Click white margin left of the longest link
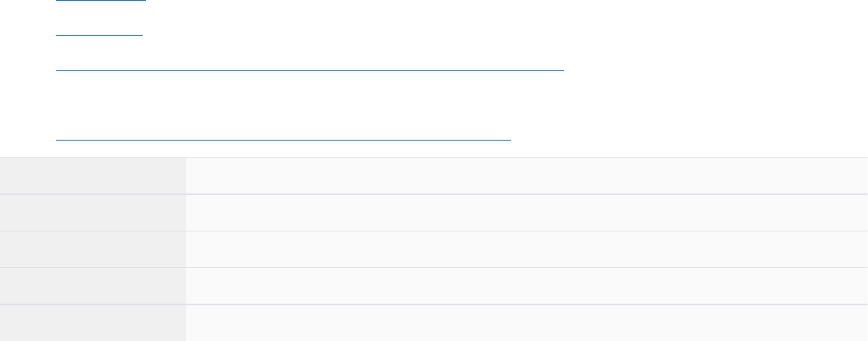The height and width of the screenshot is (341, 868). point(27,68)
